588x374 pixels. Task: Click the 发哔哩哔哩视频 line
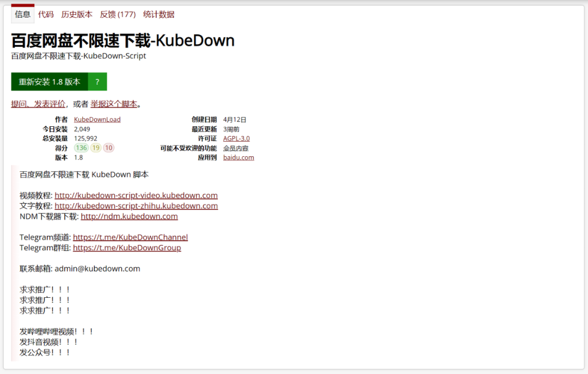point(56,332)
